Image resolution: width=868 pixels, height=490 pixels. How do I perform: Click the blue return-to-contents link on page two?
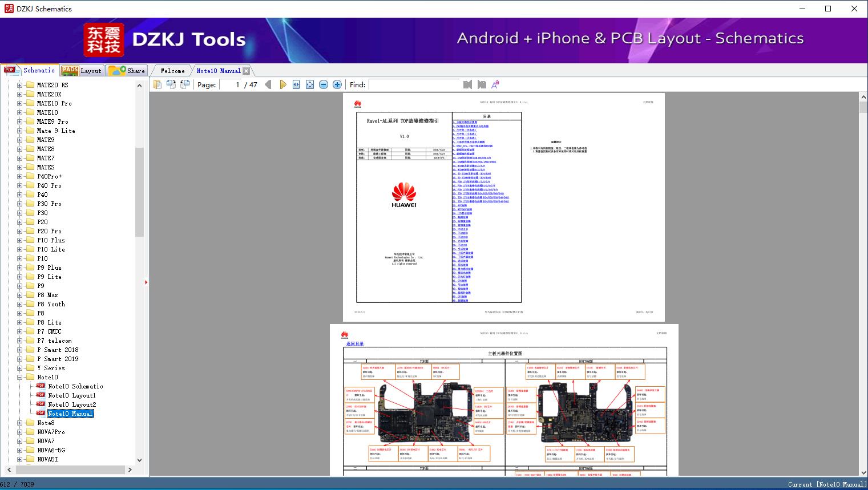[355, 343]
